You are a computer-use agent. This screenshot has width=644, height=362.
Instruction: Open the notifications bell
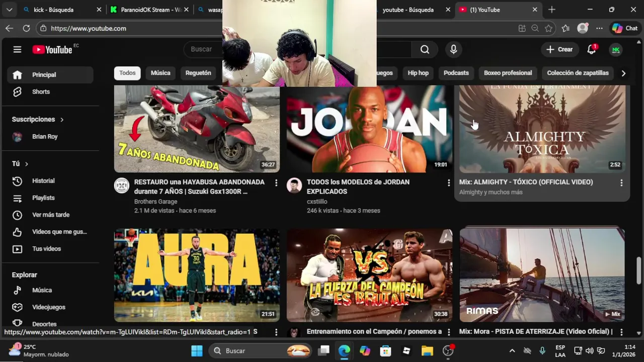click(592, 49)
